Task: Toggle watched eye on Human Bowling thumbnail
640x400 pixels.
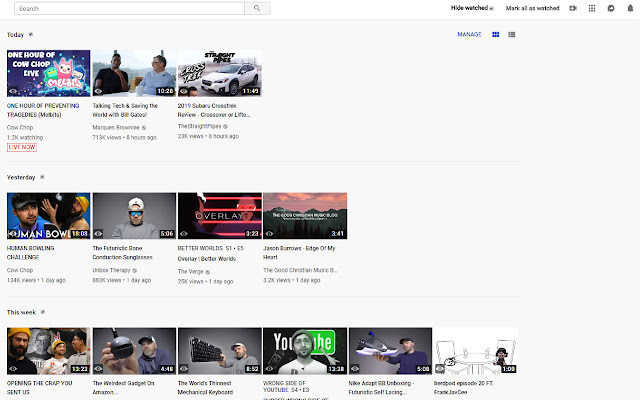Action: point(13,233)
